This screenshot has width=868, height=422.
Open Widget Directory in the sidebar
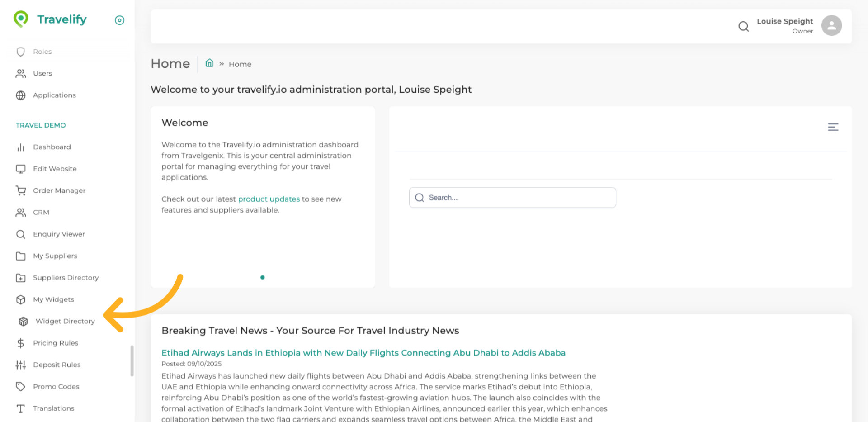click(x=65, y=321)
